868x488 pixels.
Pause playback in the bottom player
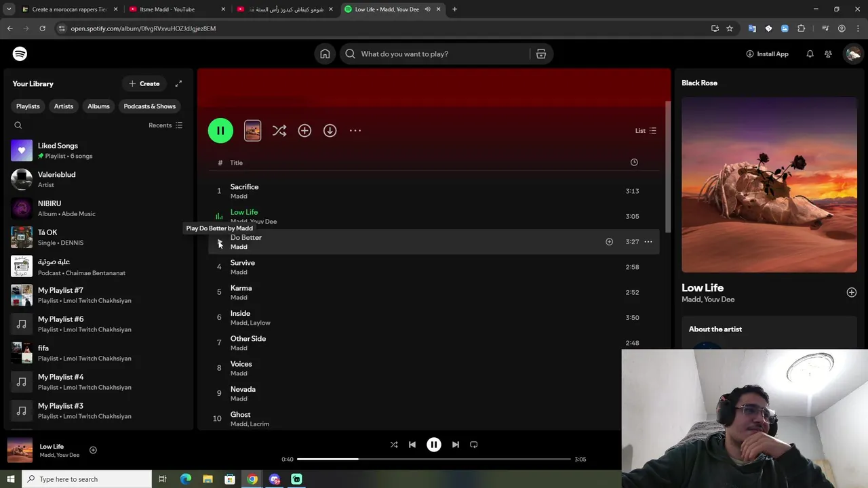(434, 445)
